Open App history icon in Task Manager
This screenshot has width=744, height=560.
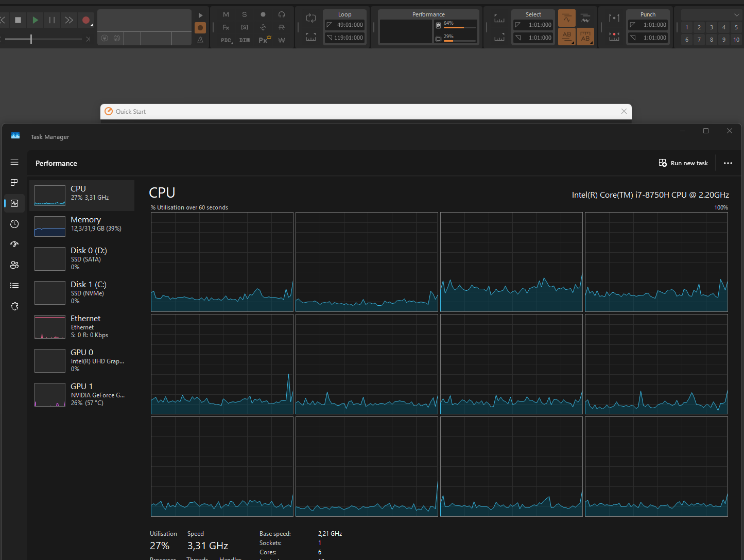click(14, 224)
